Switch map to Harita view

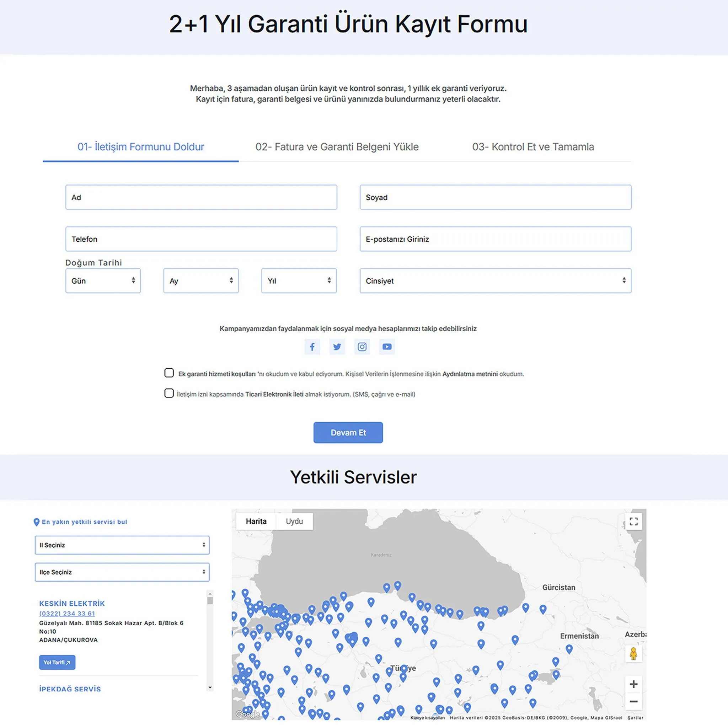pyautogui.click(x=256, y=521)
